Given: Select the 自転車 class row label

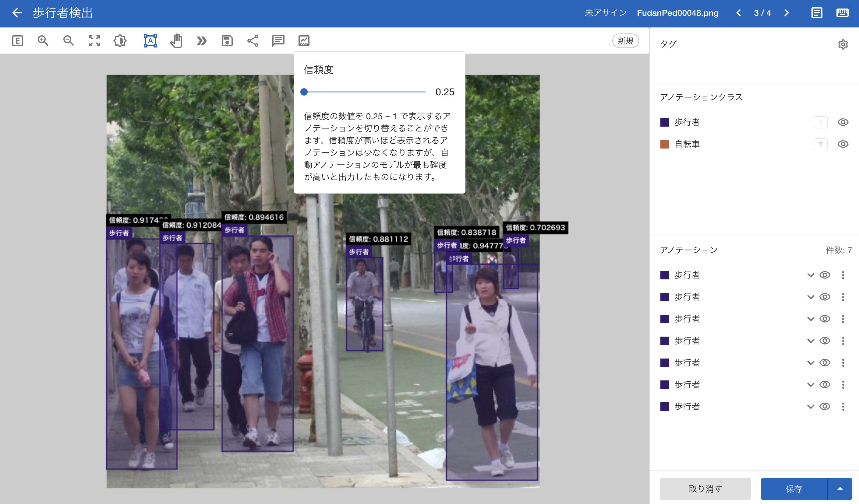Looking at the screenshot, I should [x=687, y=144].
